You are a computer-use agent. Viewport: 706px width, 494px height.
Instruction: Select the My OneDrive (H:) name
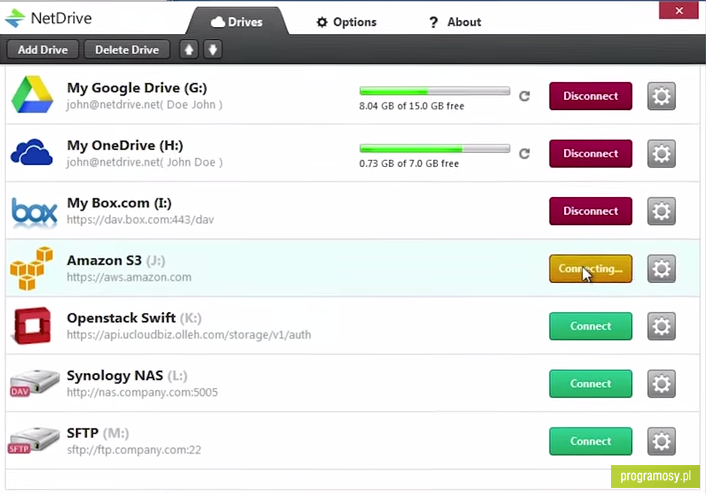pos(125,145)
